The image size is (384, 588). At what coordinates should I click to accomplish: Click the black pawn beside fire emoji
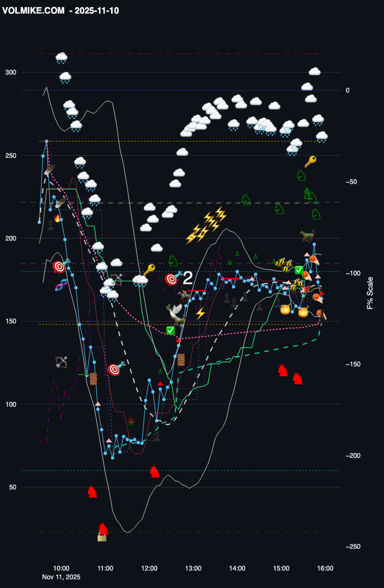pos(50,225)
